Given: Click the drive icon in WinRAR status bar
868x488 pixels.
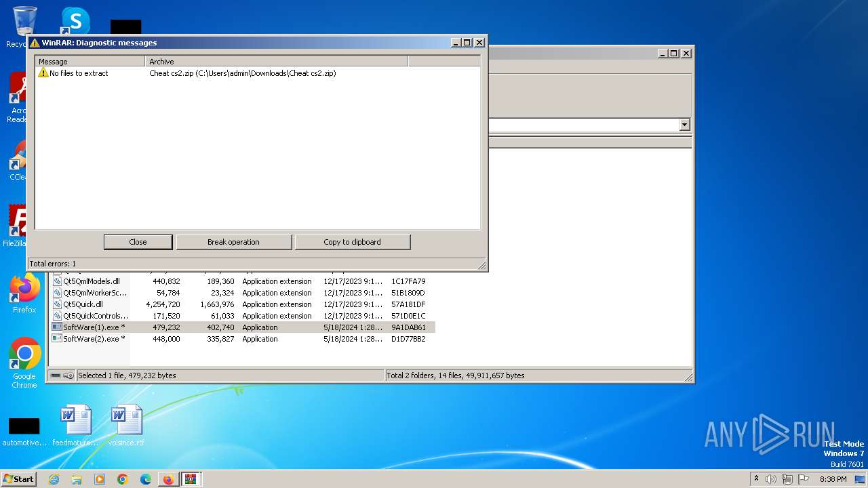Looking at the screenshot, I should (56, 375).
